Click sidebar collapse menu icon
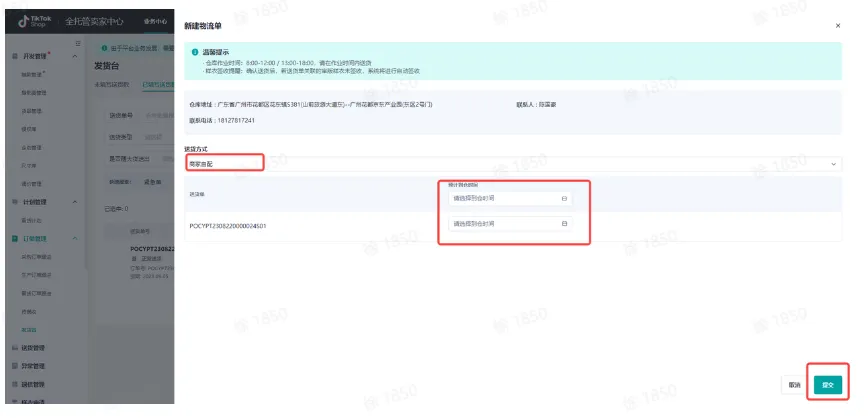 point(78,43)
